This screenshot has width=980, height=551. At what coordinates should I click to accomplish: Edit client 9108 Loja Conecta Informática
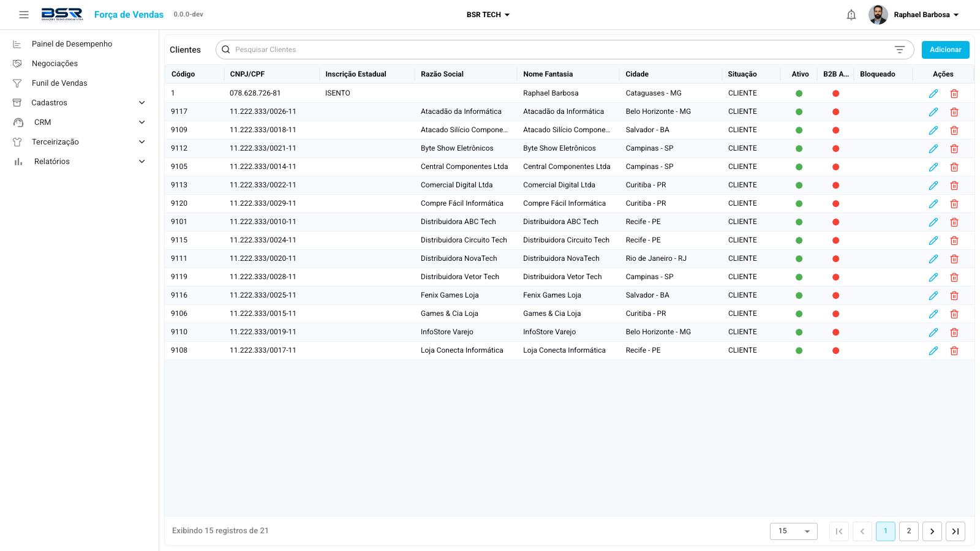pyautogui.click(x=933, y=351)
